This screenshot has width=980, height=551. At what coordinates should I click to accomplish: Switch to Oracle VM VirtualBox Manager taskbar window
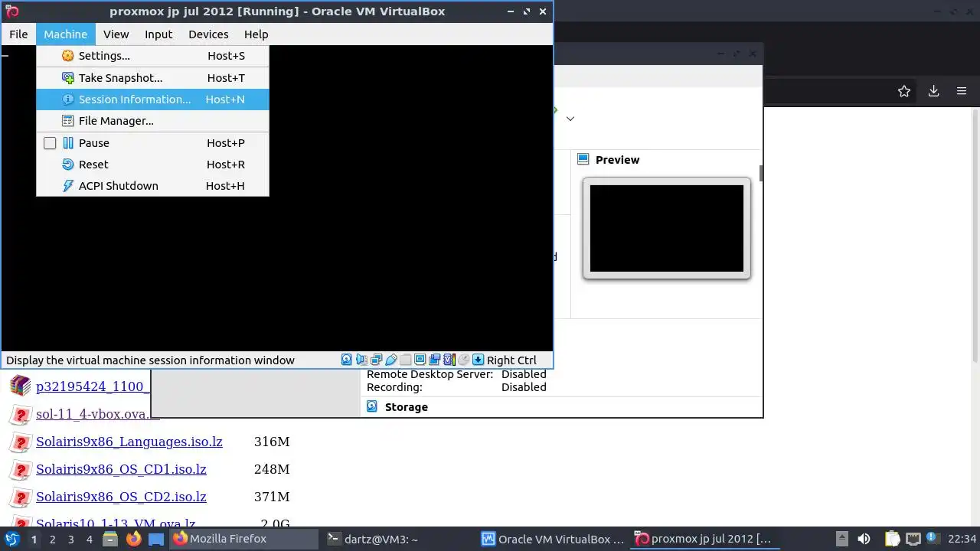coord(553,539)
